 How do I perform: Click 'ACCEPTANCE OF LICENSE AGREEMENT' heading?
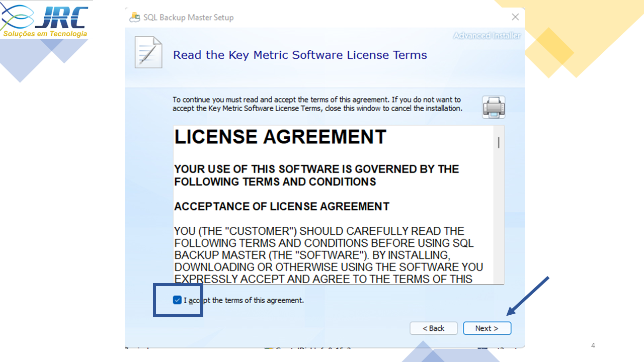[x=282, y=207]
